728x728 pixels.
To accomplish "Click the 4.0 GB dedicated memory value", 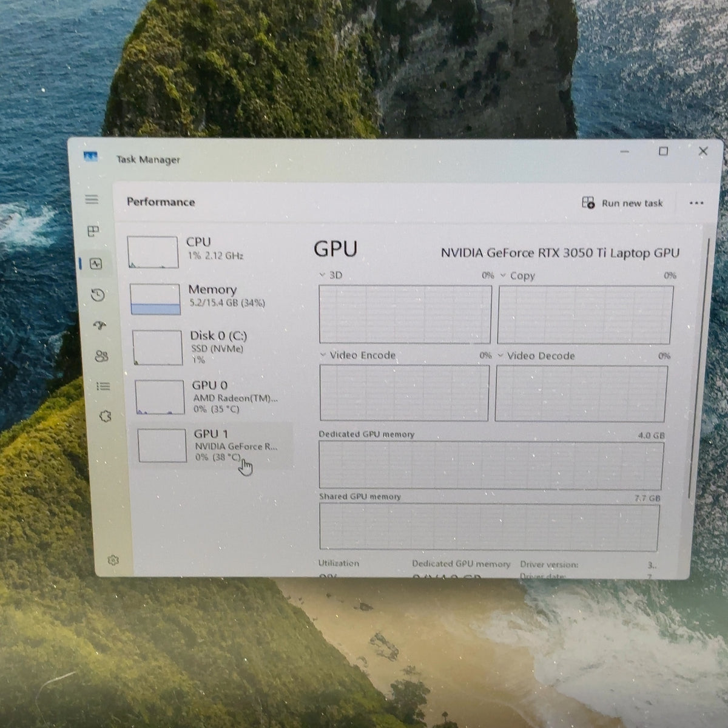I will pos(651,436).
